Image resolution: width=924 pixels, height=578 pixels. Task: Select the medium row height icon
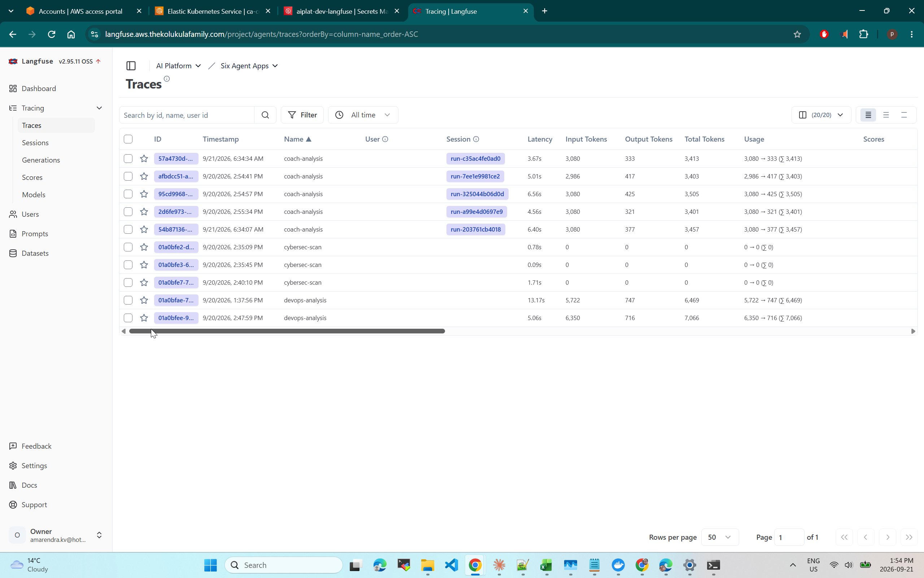tap(886, 115)
